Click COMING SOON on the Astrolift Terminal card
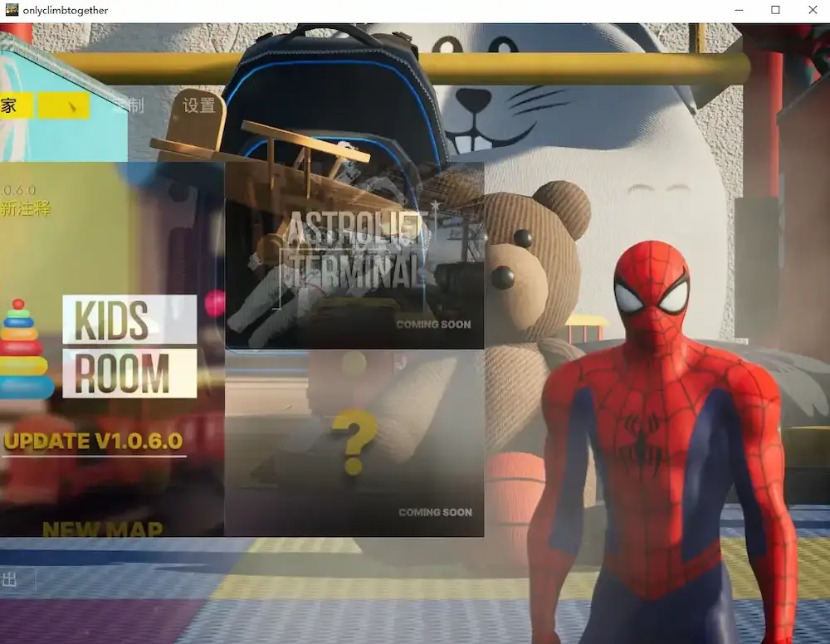Screen dimensions: 830x644 point(433,324)
